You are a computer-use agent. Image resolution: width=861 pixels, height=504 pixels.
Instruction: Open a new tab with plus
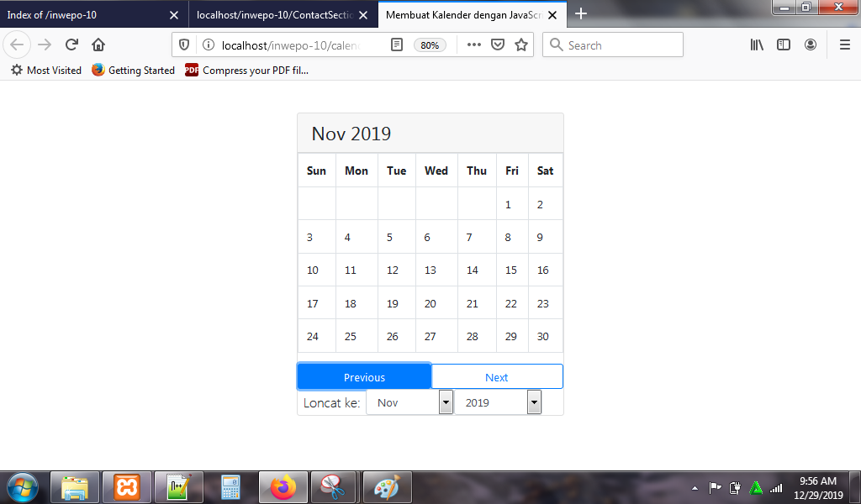(x=581, y=13)
